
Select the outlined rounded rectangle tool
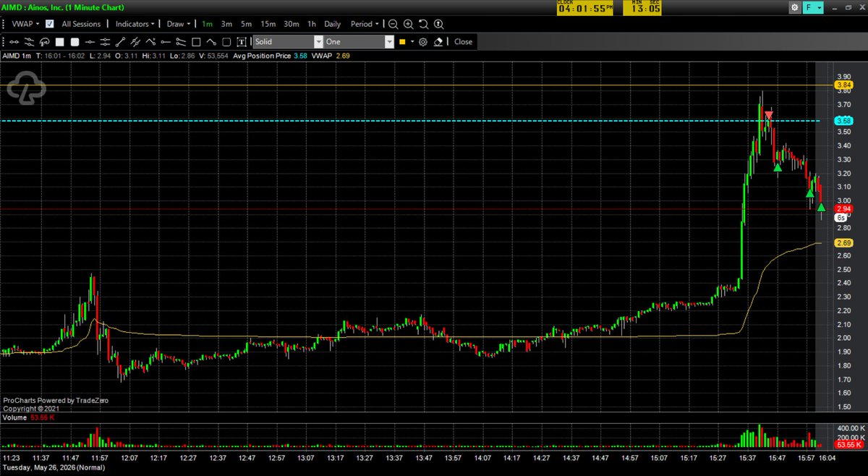(x=226, y=42)
